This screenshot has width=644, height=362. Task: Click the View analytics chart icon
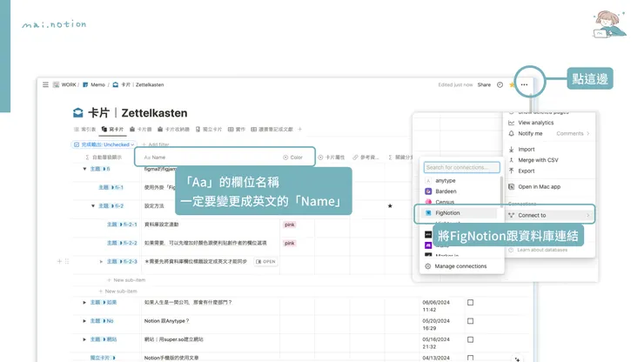[512, 123]
